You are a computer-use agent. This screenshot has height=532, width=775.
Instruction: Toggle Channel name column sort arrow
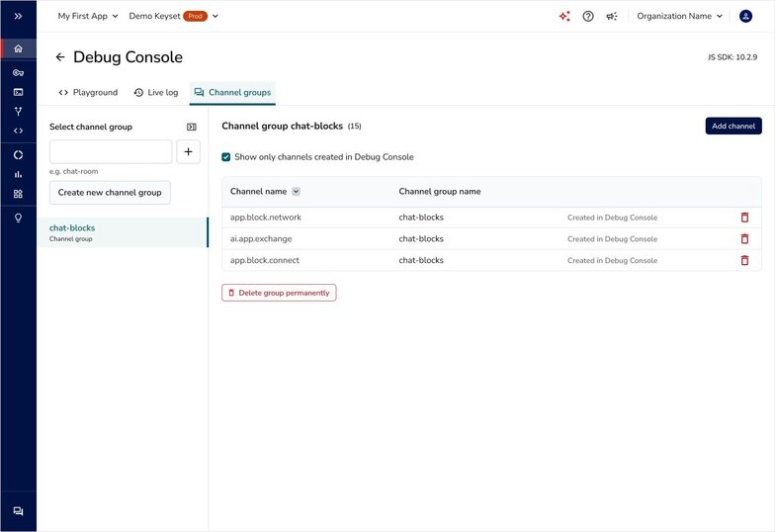tap(297, 192)
